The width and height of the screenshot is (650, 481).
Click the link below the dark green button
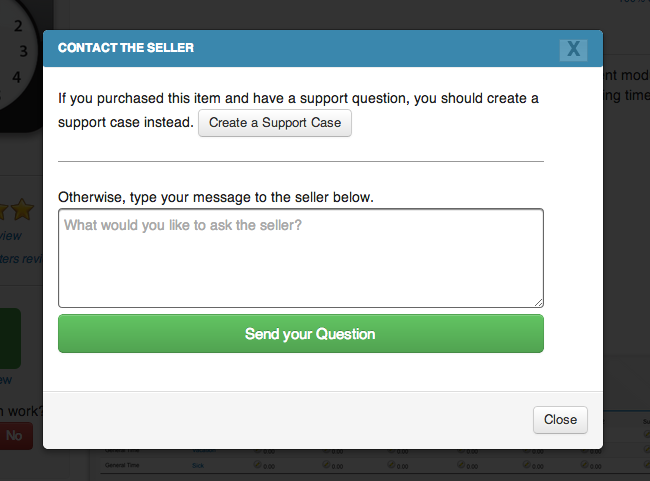click(6, 380)
